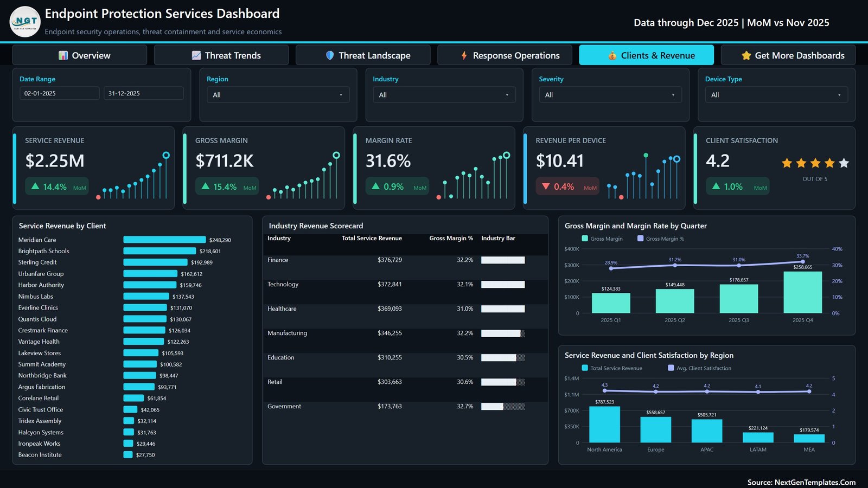This screenshot has width=868, height=488.
Task: Click the Harbor Authority value $159,746
Action: coord(190,285)
